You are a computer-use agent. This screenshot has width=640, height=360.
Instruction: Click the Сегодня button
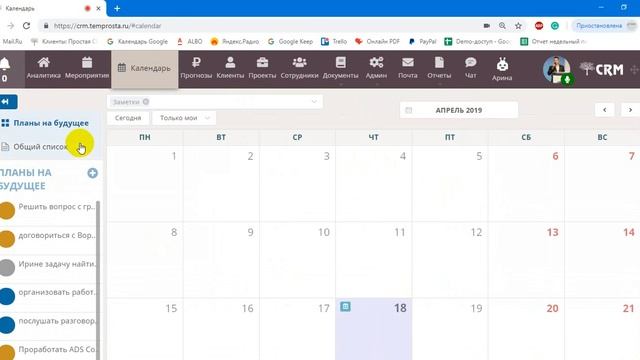click(x=128, y=118)
